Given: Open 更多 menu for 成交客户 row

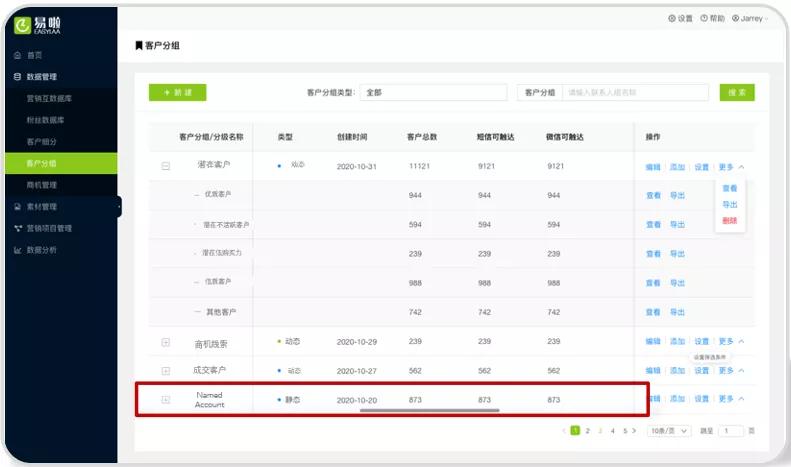Looking at the screenshot, I should [731, 371].
